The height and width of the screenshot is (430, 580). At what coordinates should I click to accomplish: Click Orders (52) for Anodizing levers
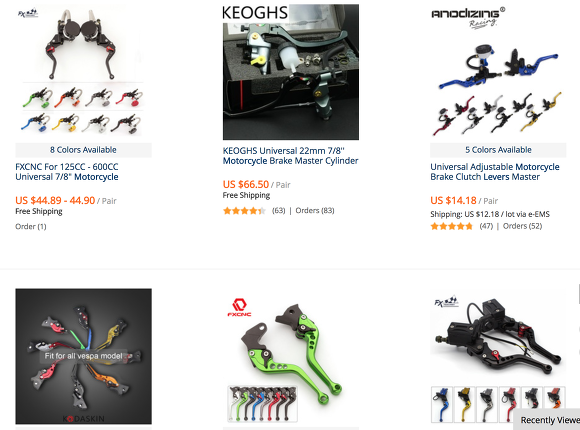tap(522, 226)
